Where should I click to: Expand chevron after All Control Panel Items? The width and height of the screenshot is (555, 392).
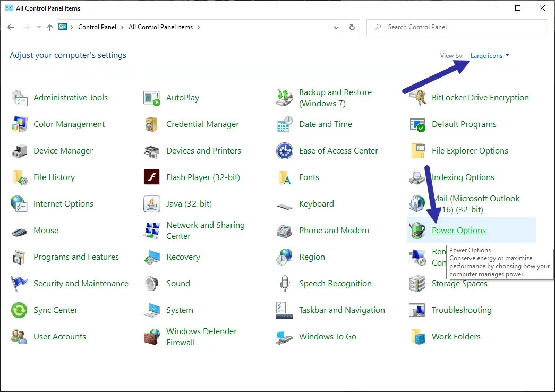[x=199, y=27]
